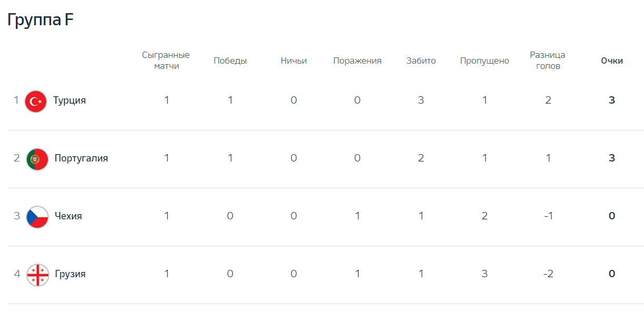
Task: Click Turkey's points value of 3
Action: pyautogui.click(x=612, y=100)
